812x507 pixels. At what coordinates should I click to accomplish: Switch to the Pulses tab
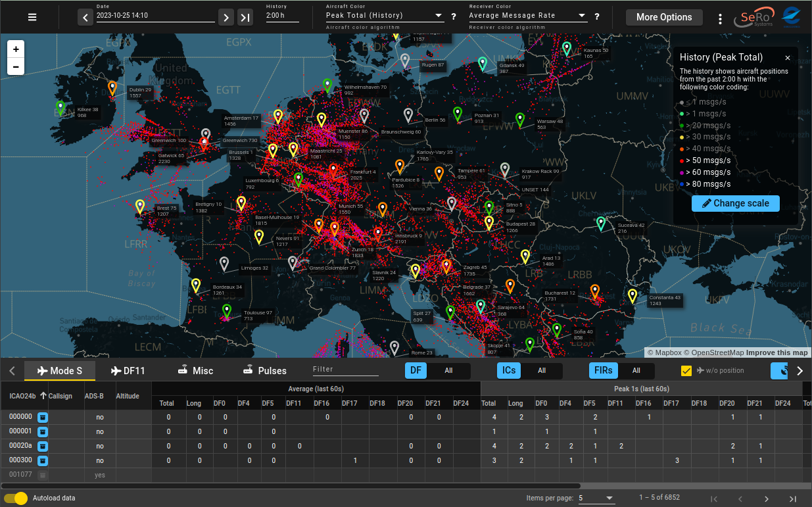pyautogui.click(x=264, y=371)
